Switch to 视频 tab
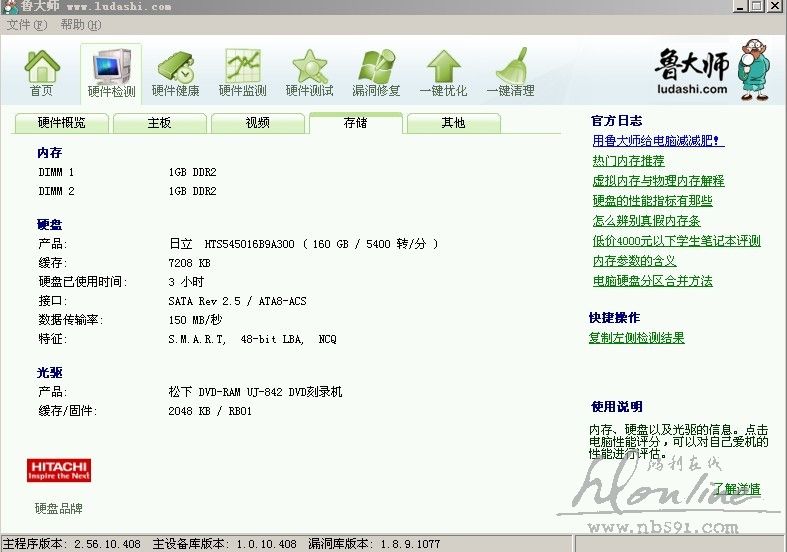Viewport: 787px width, 552px height. (x=257, y=123)
